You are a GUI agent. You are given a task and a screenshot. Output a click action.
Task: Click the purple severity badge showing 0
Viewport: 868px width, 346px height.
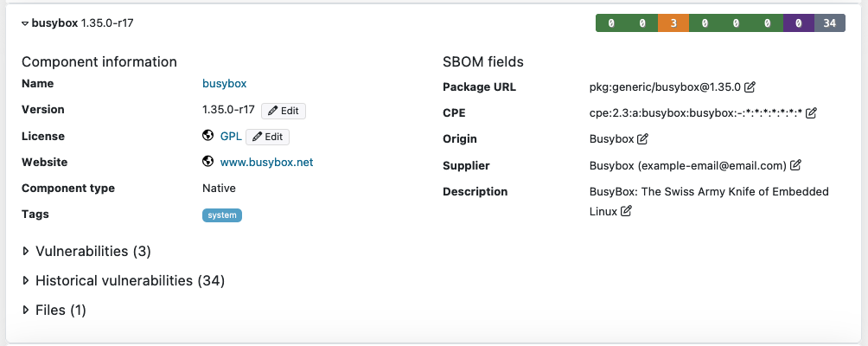[798, 23]
